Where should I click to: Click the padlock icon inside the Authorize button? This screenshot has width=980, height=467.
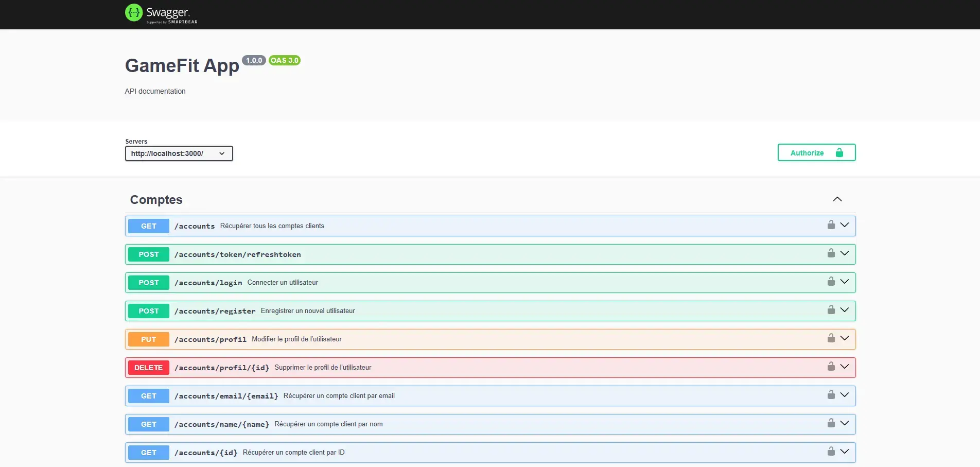coord(840,152)
